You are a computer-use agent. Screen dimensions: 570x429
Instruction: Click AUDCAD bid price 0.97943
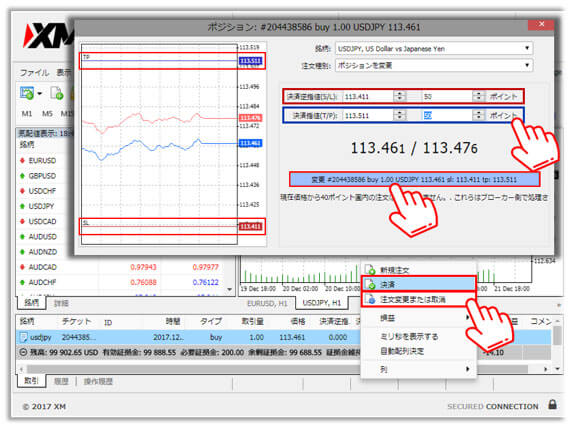143,267
